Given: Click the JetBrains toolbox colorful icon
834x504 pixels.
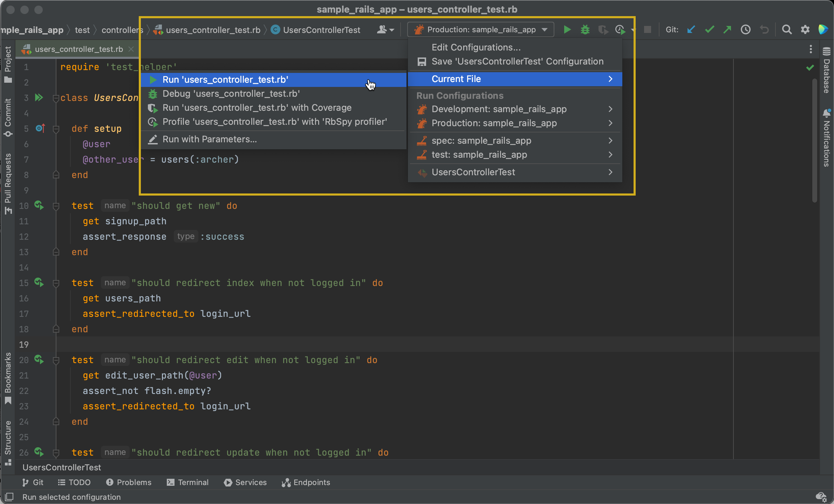Looking at the screenshot, I should coord(823,30).
